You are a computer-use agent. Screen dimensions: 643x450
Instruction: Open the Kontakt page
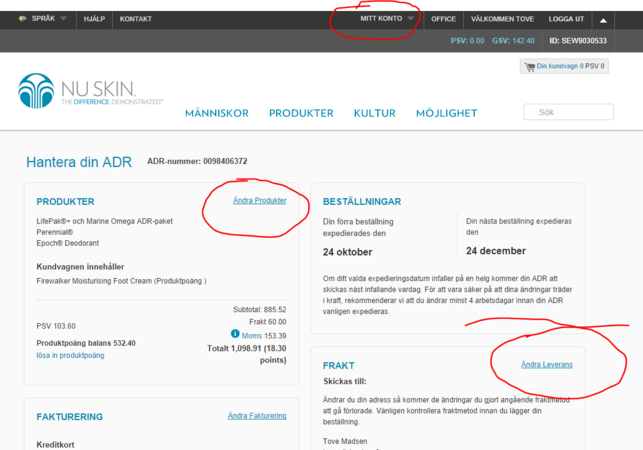click(x=136, y=19)
